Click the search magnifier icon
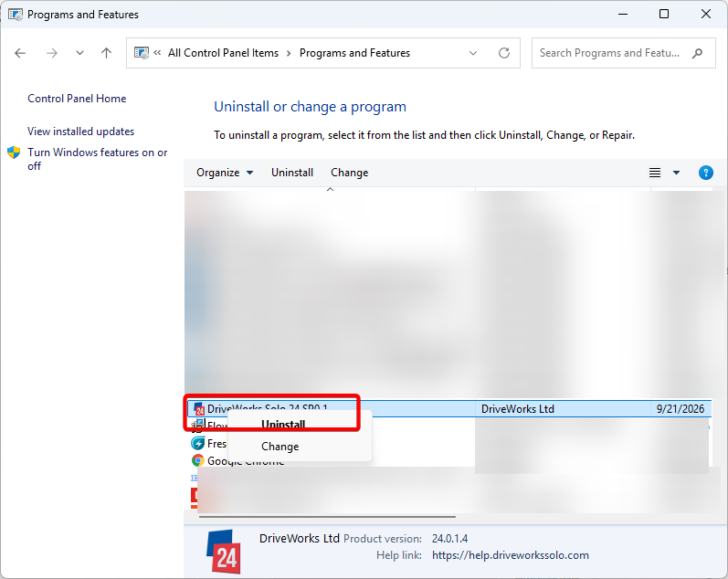Viewport: 728px width, 579px height. click(697, 53)
